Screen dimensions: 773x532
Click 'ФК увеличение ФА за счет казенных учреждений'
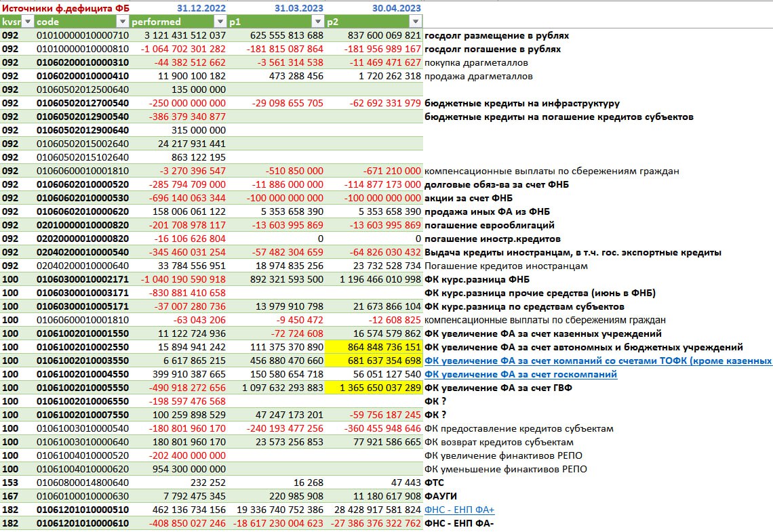(x=542, y=333)
